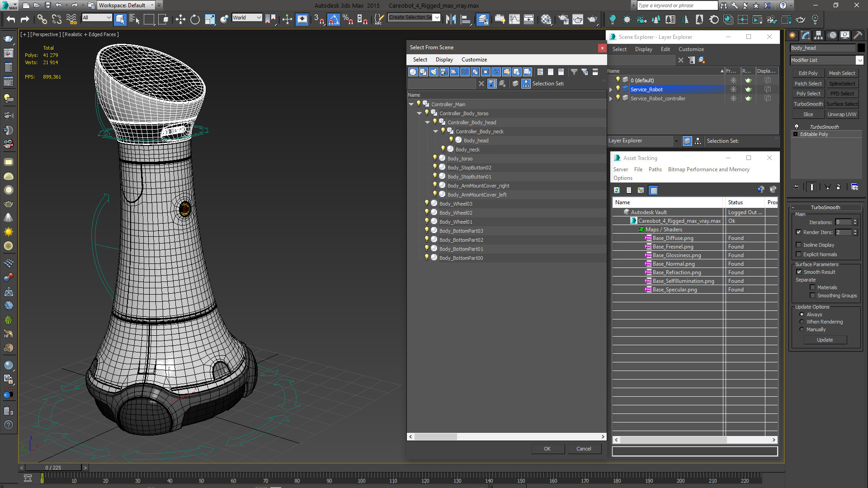Uncheck the Render Iters checkbox

tap(798, 232)
